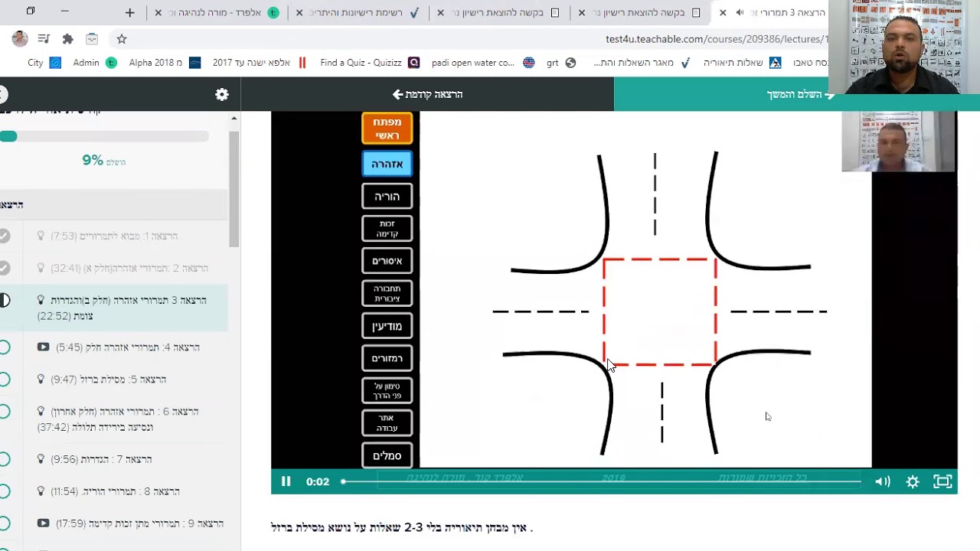This screenshot has width=980, height=551.
Task: Click the course progress bar showing 9%
Action: tap(104, 136)
